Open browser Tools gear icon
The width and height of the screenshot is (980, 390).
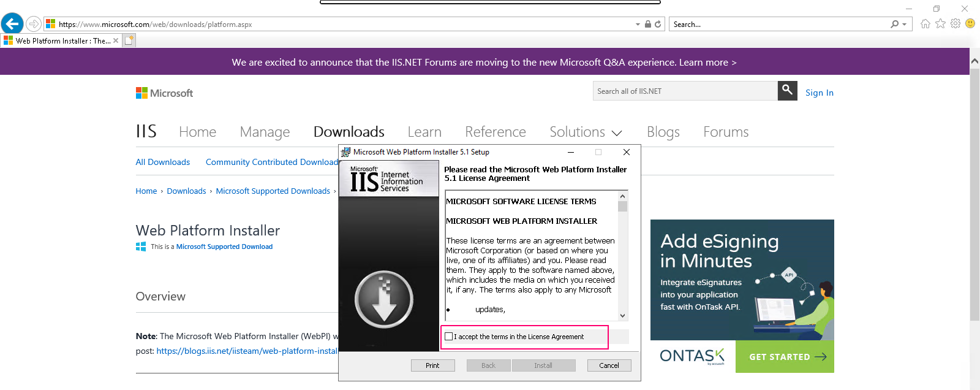(x=956, y=23)
